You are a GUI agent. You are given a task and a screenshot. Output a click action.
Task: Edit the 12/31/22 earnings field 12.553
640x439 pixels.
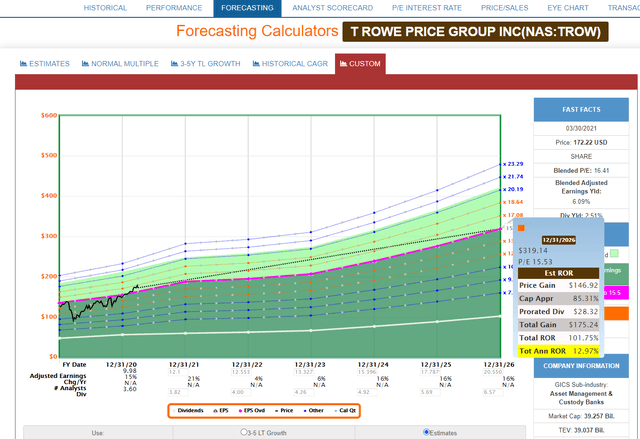pos(241,372)
